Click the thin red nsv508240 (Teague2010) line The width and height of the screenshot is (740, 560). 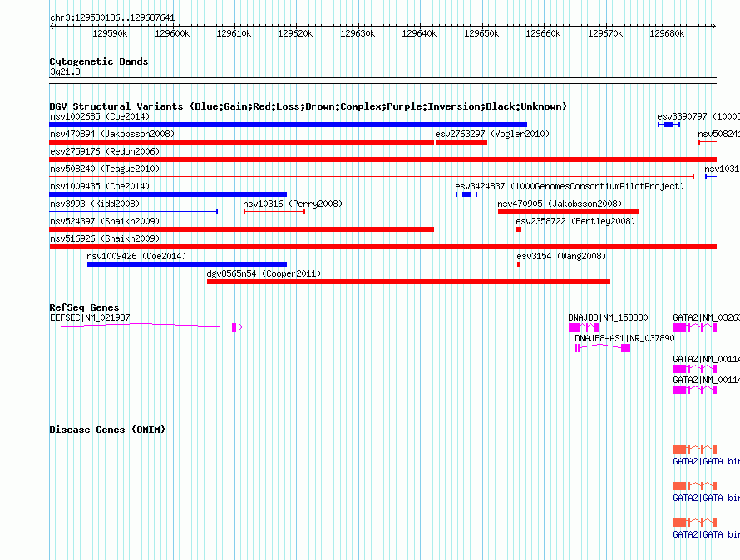(372, 177)
